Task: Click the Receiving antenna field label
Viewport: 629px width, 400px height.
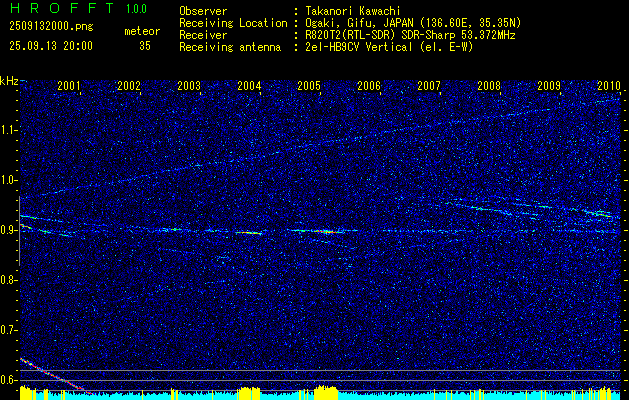Action: pyautogui.click(x=230, y=47)
